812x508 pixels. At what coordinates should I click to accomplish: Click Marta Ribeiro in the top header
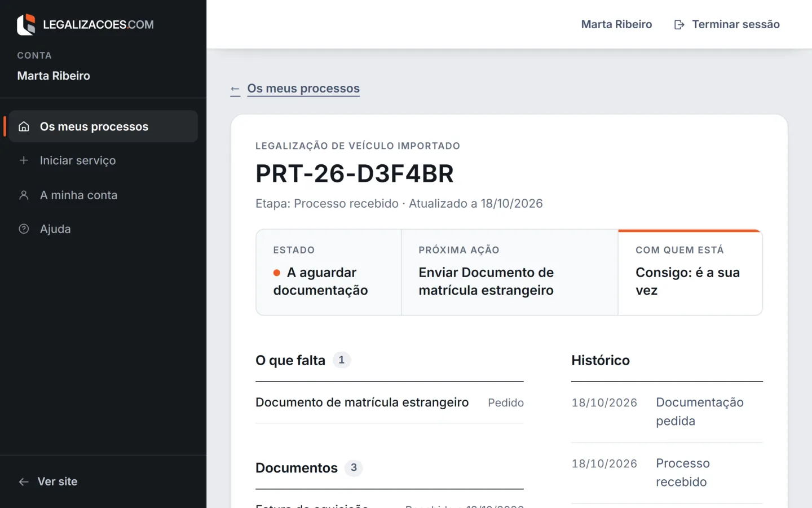coord(616,24)
